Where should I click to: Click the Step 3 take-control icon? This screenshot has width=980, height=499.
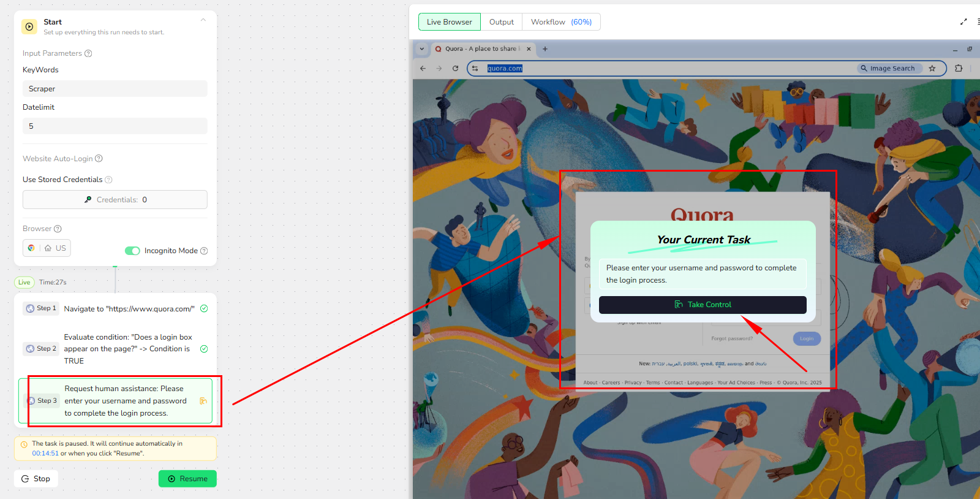pos(203,401)
